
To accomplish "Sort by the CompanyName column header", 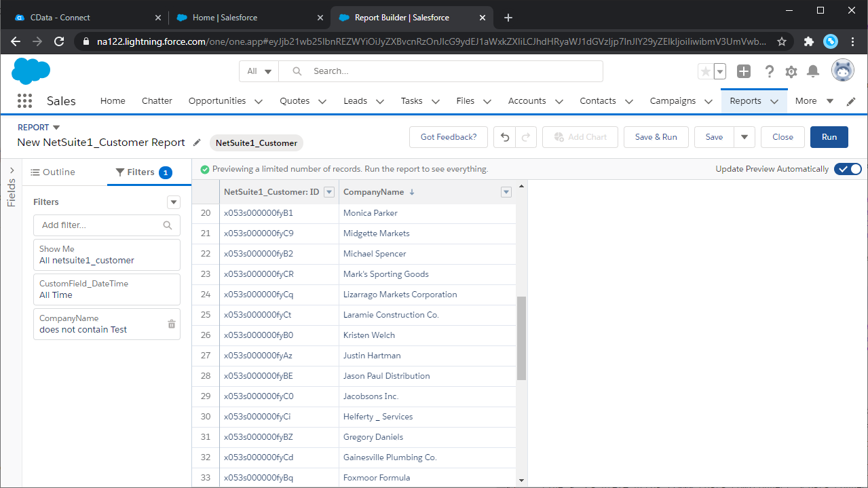I will 373,192.
